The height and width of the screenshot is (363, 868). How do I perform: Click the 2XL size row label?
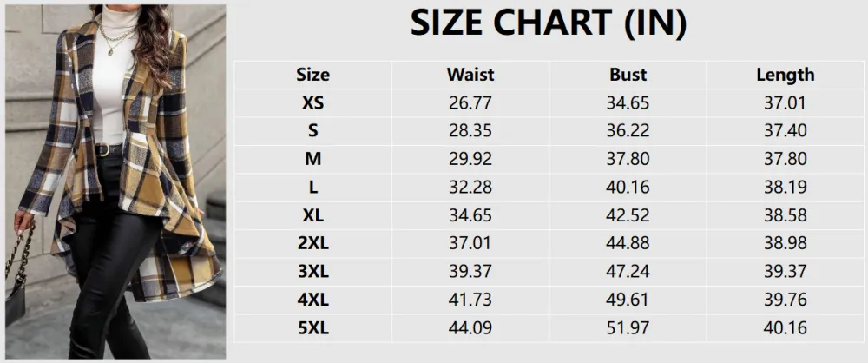tap(312, 243)
